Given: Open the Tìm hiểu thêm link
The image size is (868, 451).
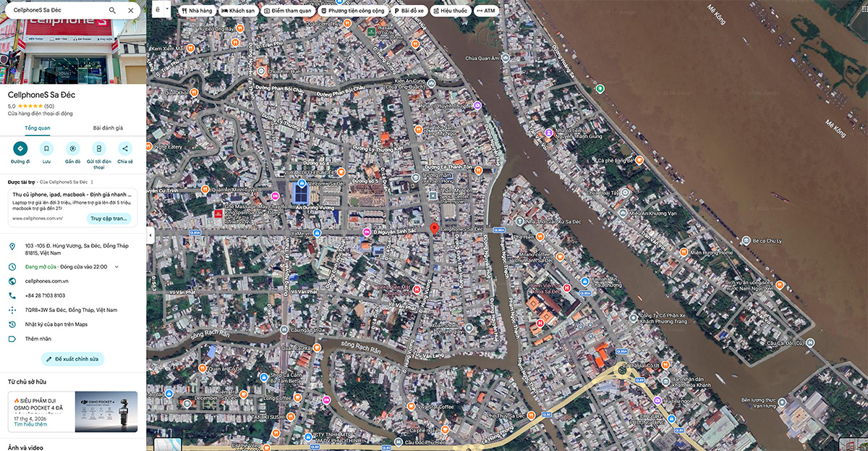Looking at the screenshot, I should click(30, 424).
